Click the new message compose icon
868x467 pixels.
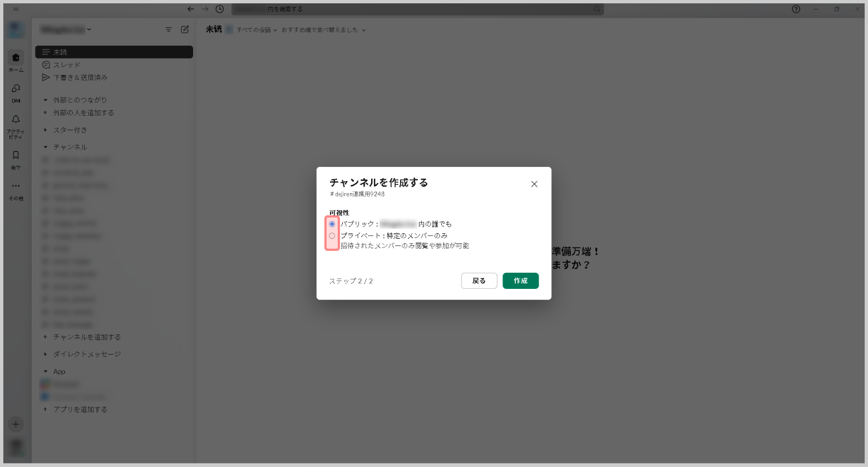185,30
